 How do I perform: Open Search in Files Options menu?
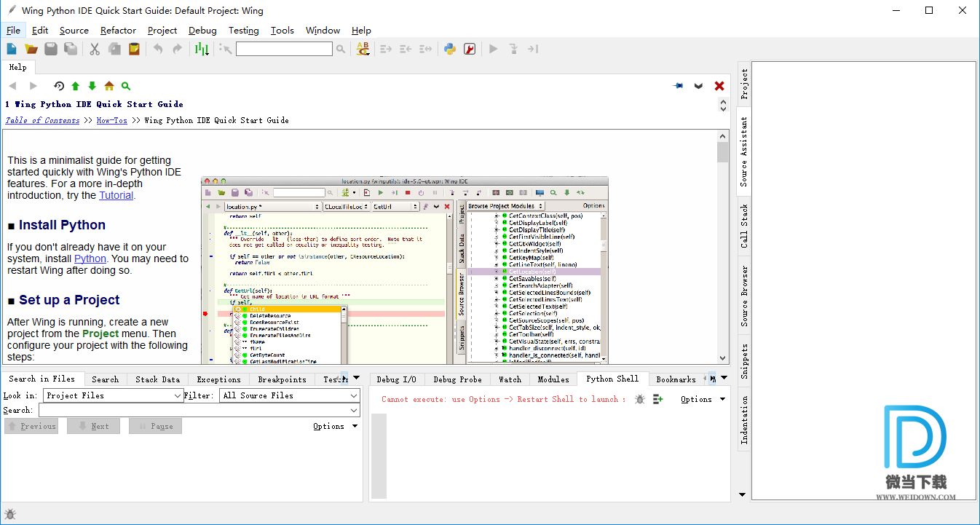coord(336,426)
